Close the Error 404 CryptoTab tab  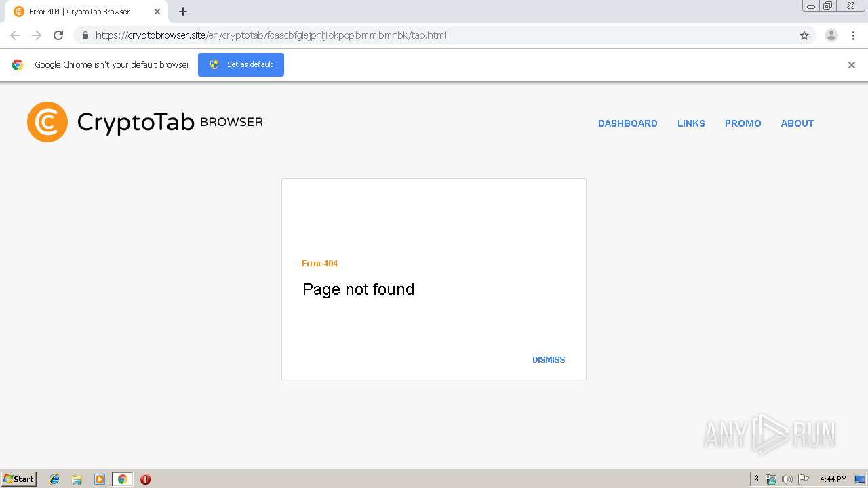tap(157, 12)
